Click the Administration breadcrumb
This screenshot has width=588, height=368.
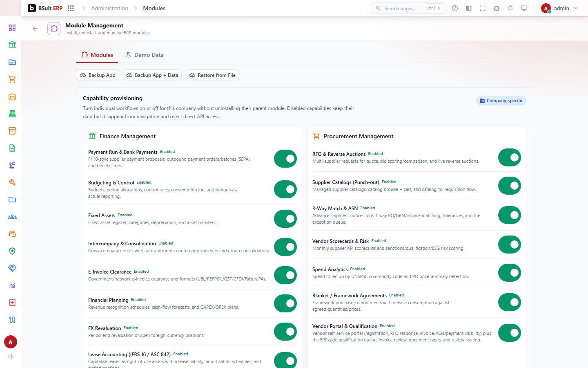109,8
